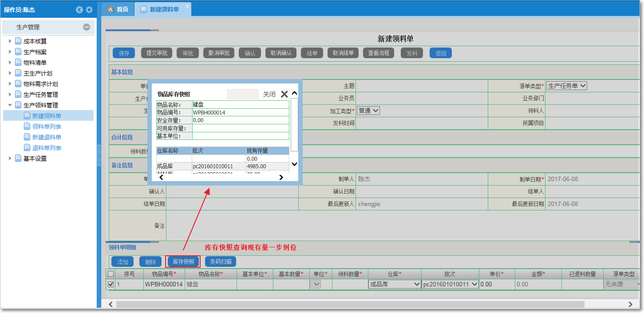Image resolution: width=644 pixels, height=313 pixels.
Task: Collapse the sidebar using the edge arrow tab
Action: 99,156
